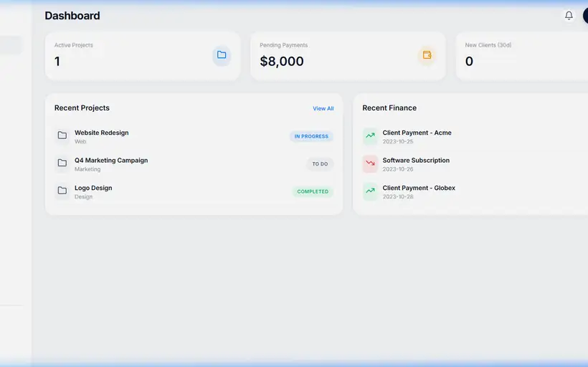Select Client Payment - Acme entry
The width and height of the screenshot is (588, 367).
click(417, 133)
